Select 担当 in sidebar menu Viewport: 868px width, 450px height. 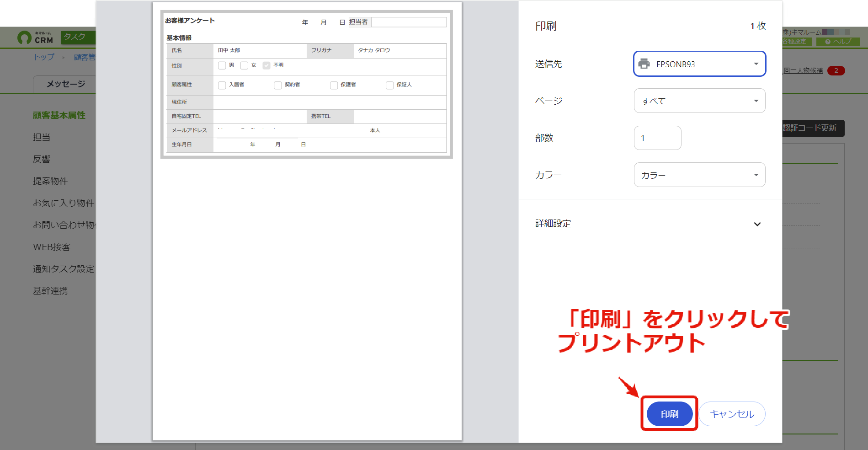(x=42, y=137)
